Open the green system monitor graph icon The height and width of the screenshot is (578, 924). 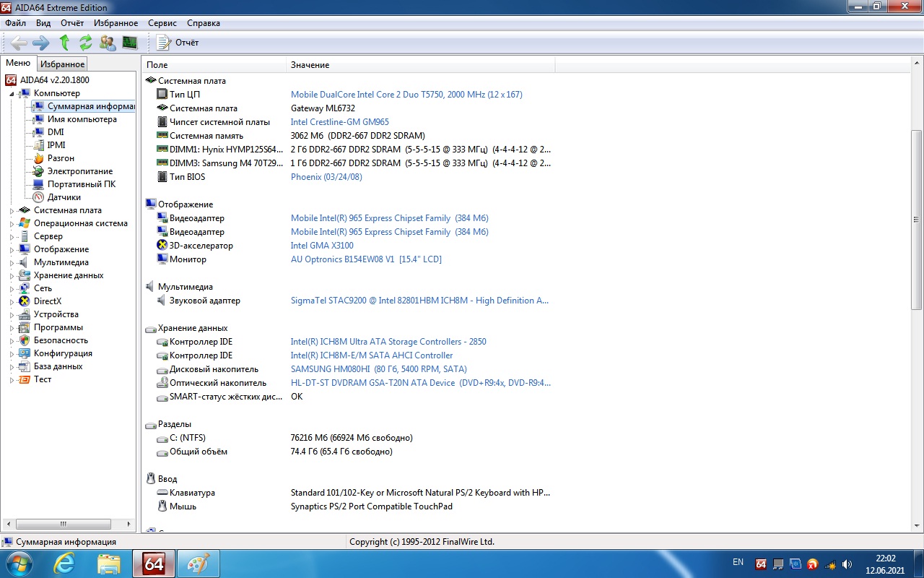[130, 43]
